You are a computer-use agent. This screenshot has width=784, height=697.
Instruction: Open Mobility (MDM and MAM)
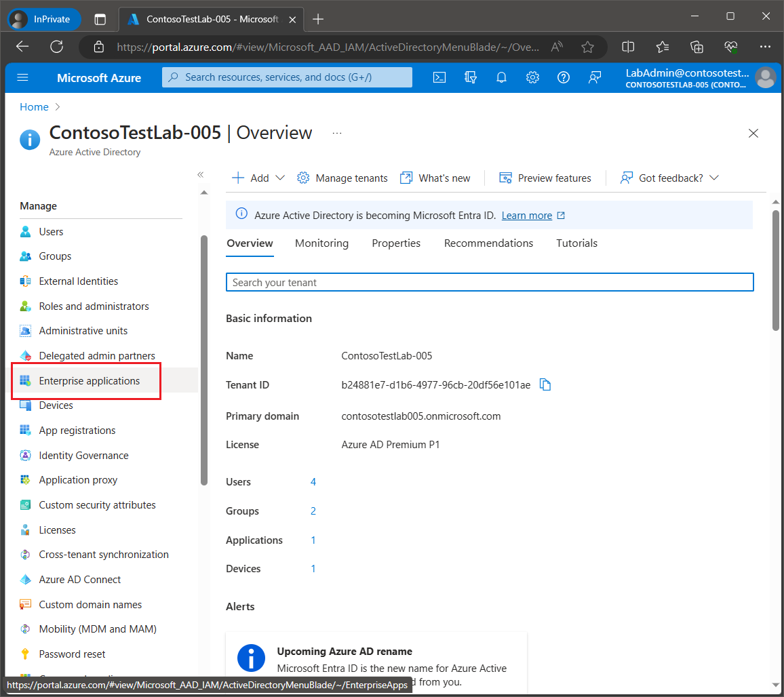99,629
